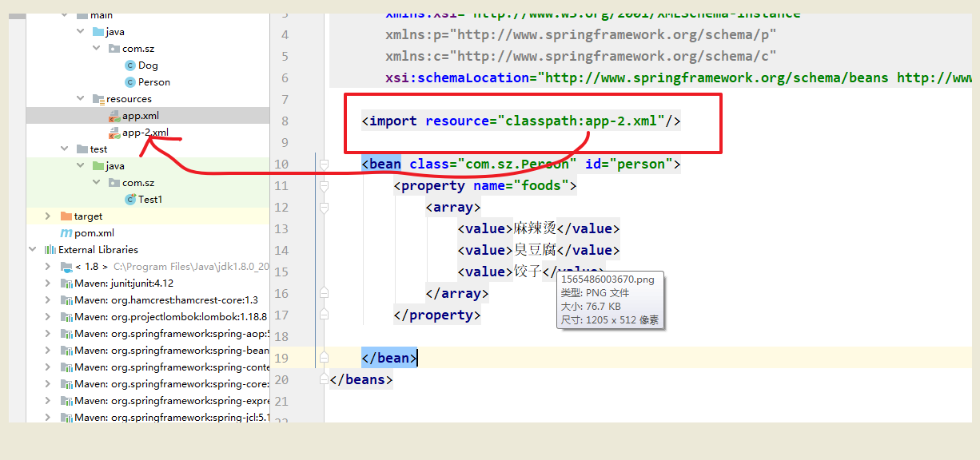Click the orange target folder icon
Image resolution: width=980 pixels, height=460 pixels.
click(x=66, y=216)
